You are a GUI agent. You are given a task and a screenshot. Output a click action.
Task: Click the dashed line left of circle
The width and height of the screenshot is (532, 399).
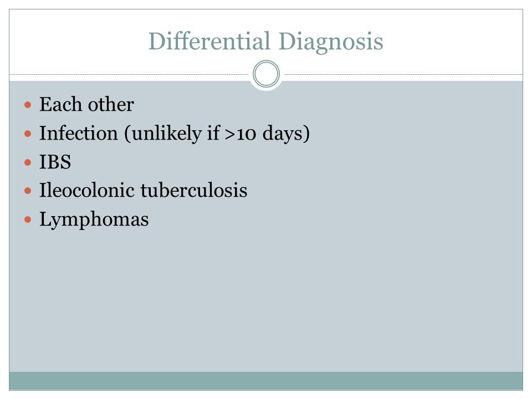coord(129,74)
